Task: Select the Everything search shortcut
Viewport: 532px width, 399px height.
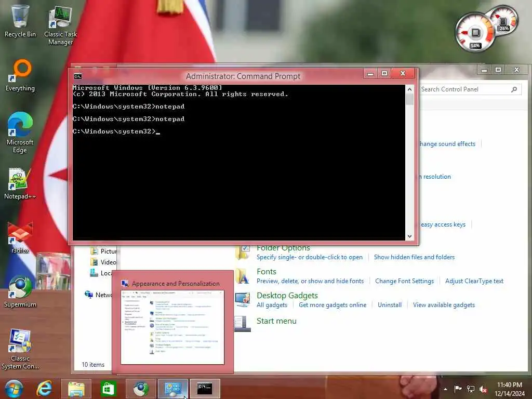Action: (20, 75)
